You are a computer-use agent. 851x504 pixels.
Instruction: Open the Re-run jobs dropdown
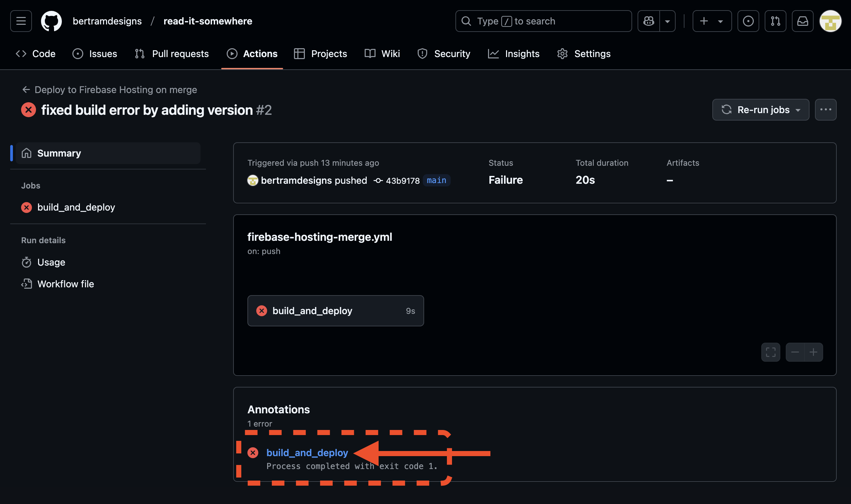pyautogui.click(x=761, y=110)
